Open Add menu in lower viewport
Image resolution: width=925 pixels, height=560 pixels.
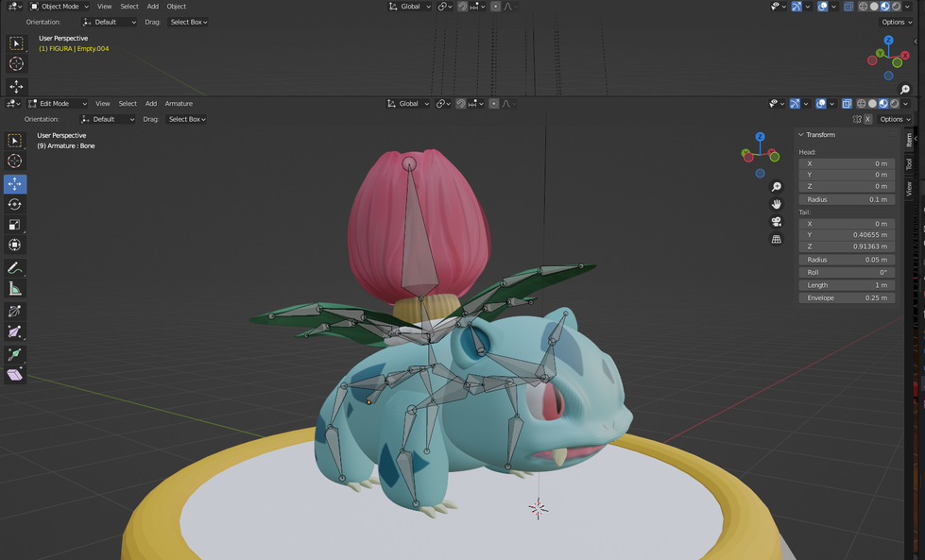(x=151, y=104)
